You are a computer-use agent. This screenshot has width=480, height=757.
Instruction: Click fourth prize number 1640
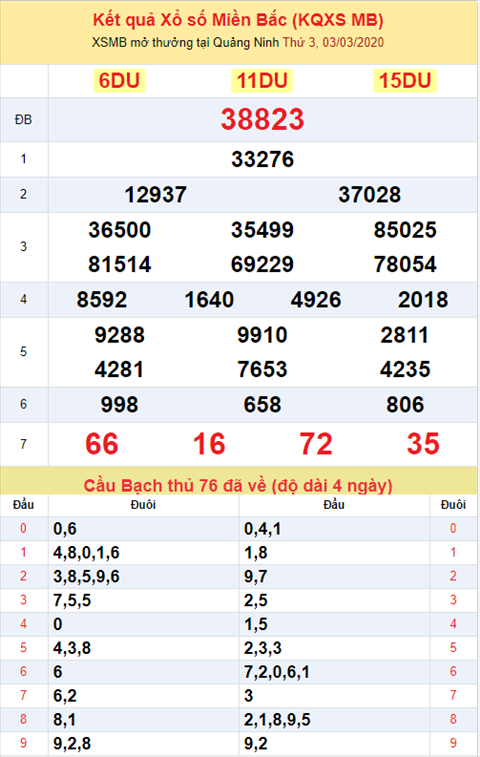(x=209, y=300)
